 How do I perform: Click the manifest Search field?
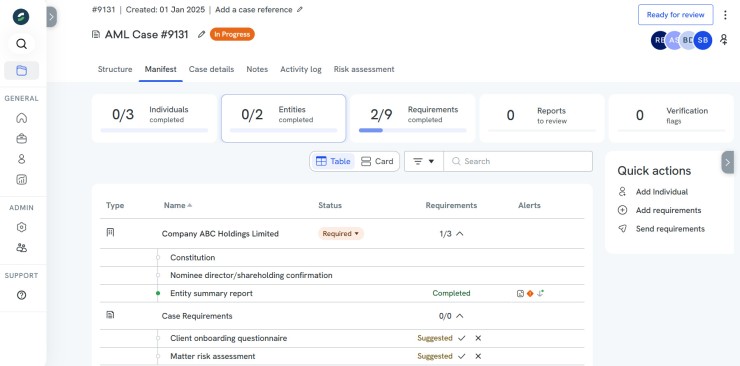tap(518, 161)
